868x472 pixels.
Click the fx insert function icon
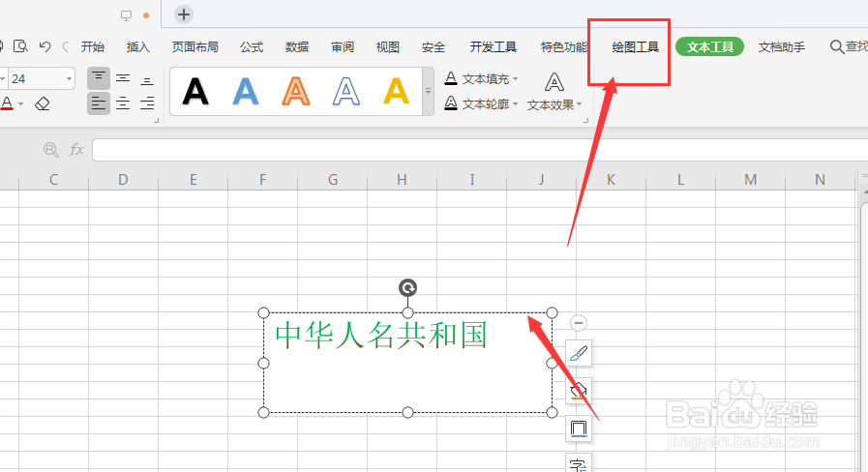pyautogui.click(x=76, y=149)
